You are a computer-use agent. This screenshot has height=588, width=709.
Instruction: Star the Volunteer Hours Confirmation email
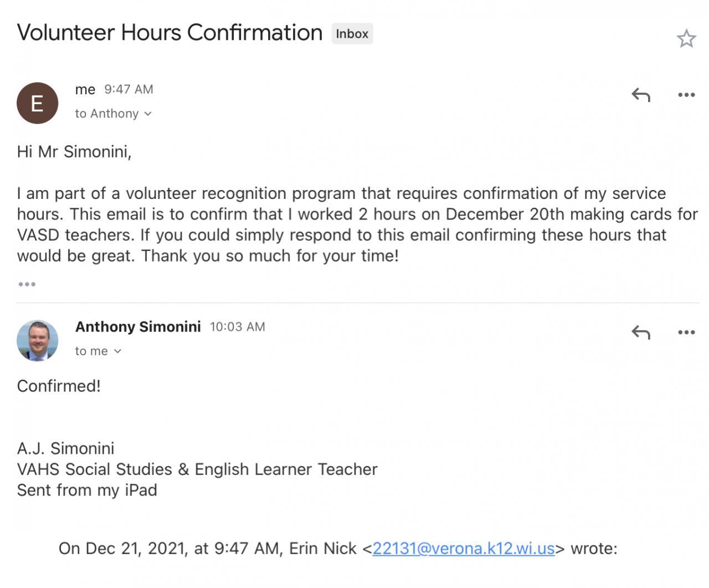[686, 38]
